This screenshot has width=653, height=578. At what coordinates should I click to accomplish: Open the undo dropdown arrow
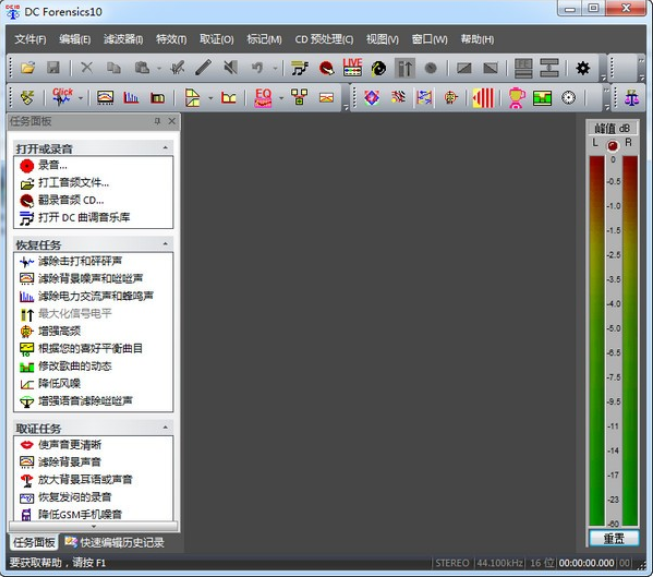coord(274,68)
